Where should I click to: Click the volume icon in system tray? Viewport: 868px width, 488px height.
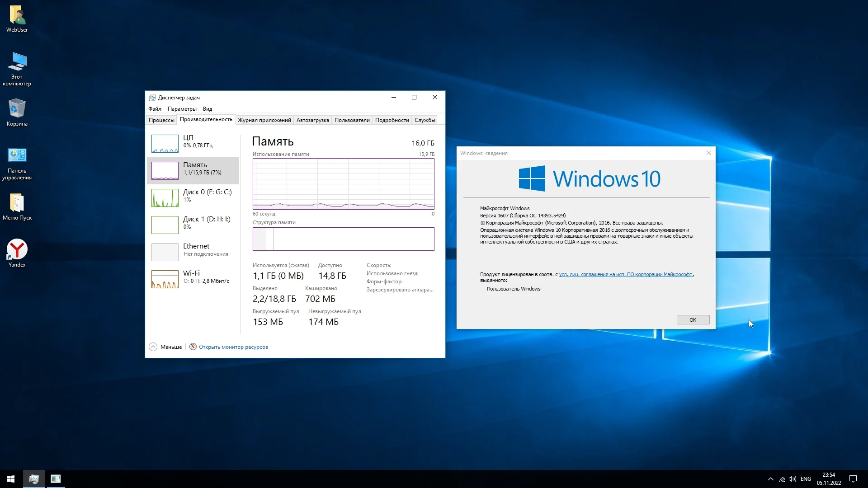(792, 479)
